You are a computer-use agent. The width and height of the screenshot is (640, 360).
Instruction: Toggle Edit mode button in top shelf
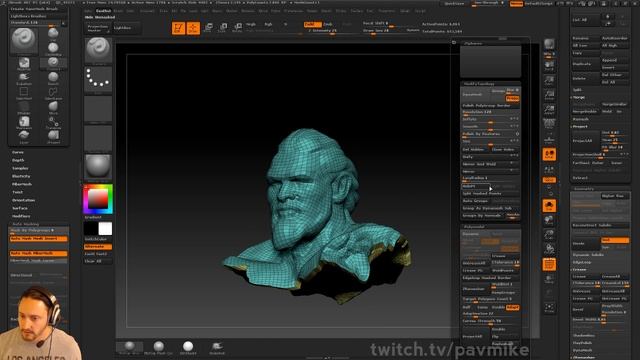click(178, 28)
